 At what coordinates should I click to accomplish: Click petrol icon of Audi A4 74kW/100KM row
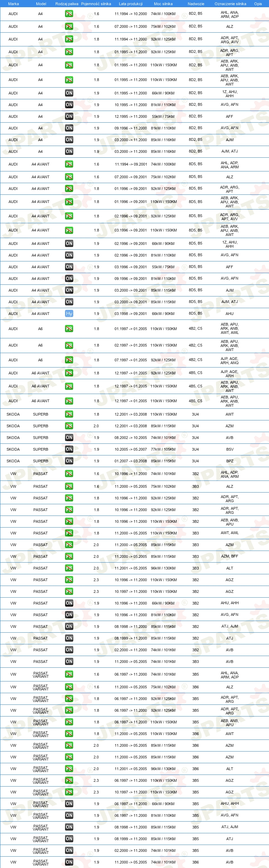click(69, 14)
